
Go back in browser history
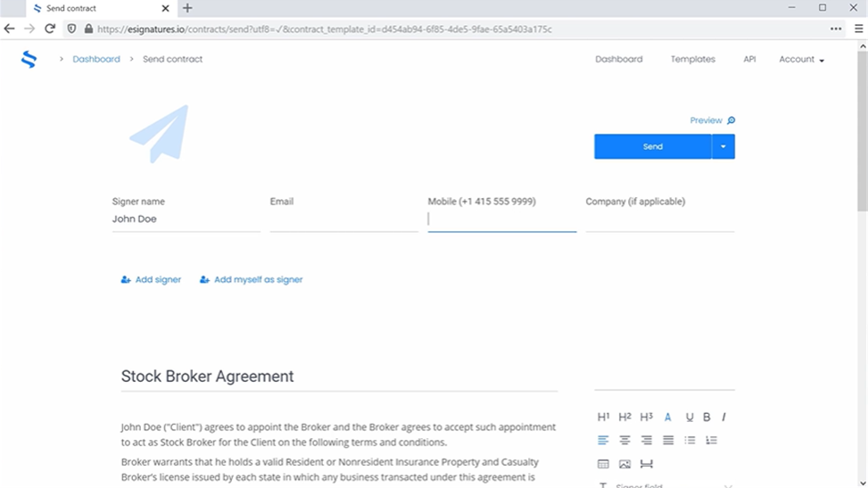[x=10, y=29]
